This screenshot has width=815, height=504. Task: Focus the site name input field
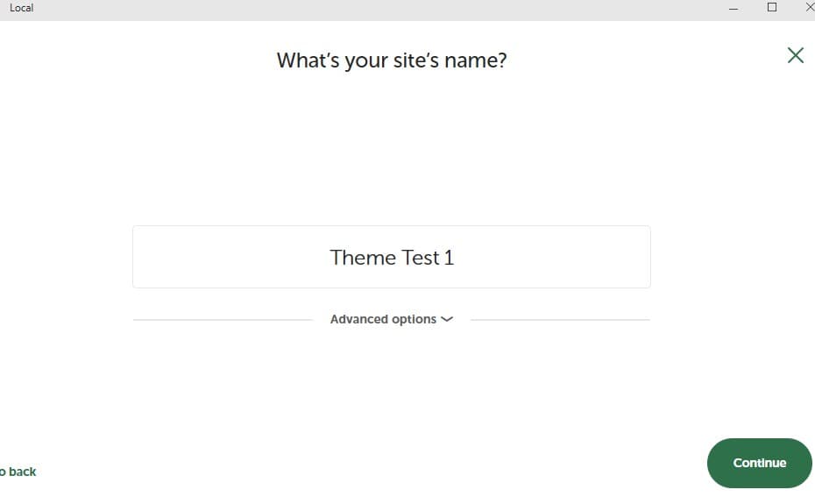point(391,257)
